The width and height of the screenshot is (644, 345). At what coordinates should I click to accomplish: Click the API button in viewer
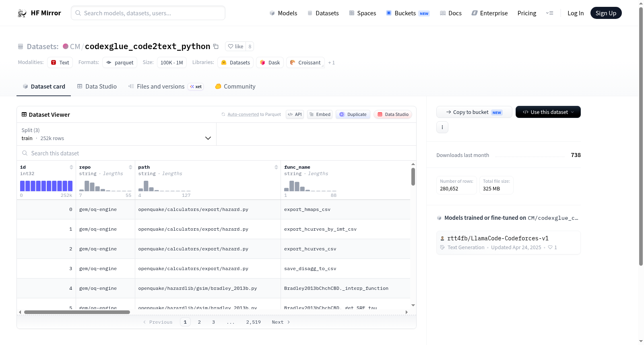point(295,114)
